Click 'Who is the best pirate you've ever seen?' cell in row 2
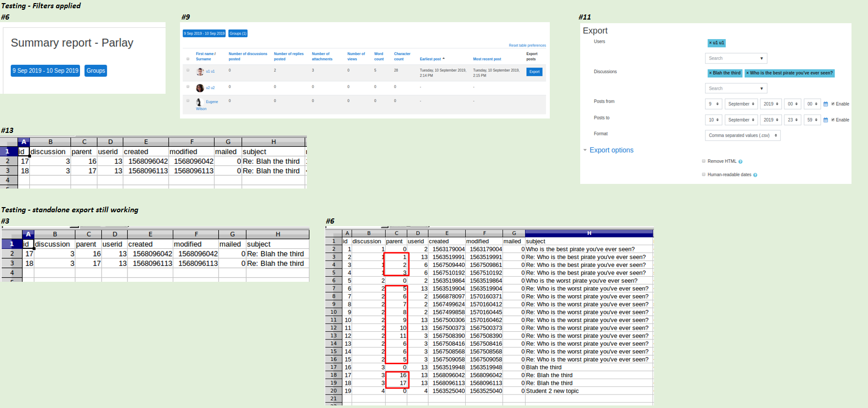Viewport: 868px width, 408px height. pos(589,249)
